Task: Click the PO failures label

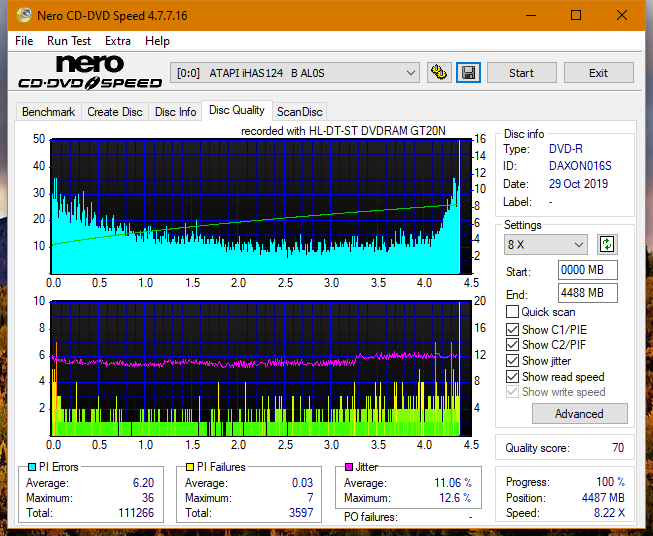Action: point(371,517)
